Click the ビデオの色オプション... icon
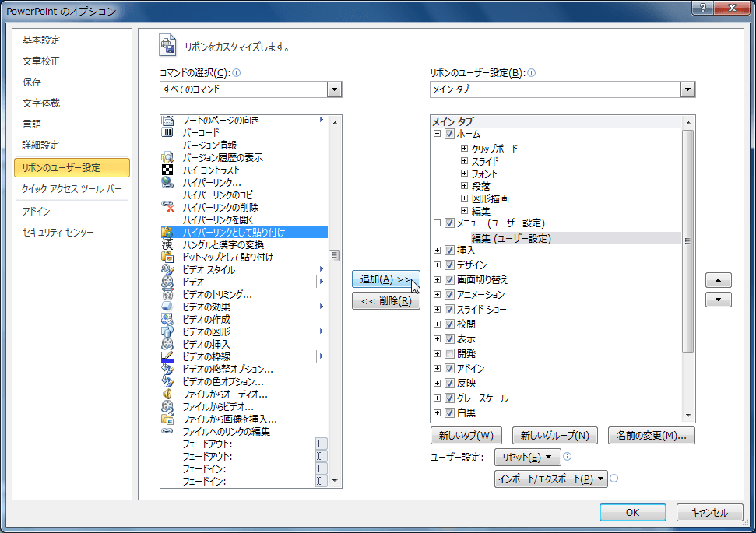Viewport: 756px width, 533px height. point(167,382)
